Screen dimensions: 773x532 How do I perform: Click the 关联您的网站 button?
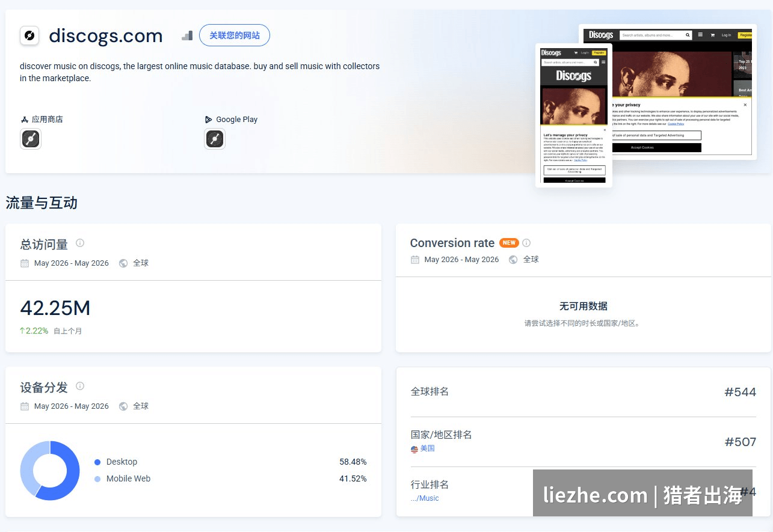click(235, 35)
